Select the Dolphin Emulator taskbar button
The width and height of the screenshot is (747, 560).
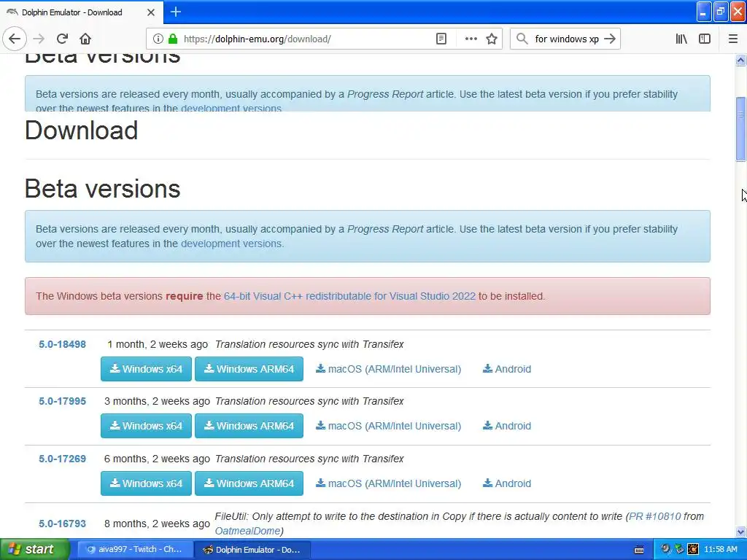tap(252, 550)
